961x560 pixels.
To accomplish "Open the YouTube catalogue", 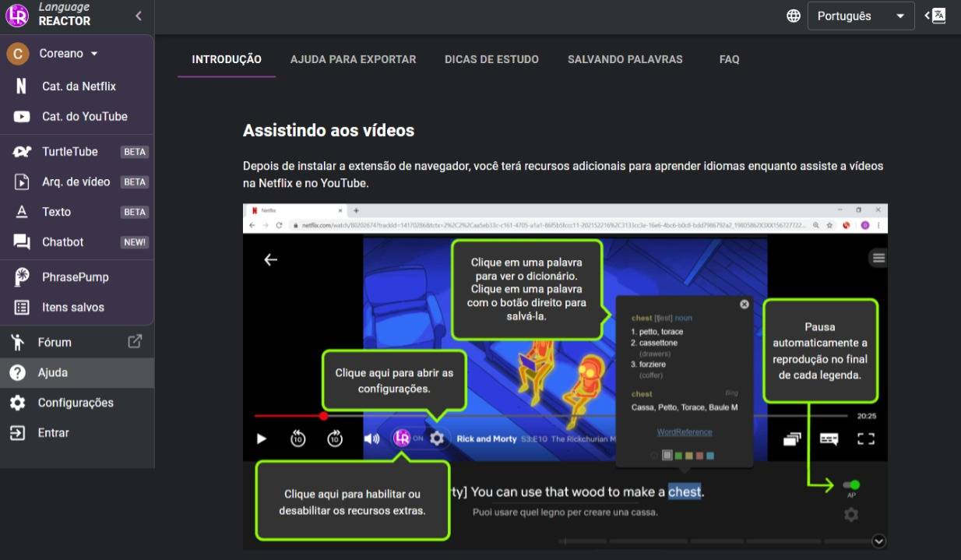I will [84, 117].
